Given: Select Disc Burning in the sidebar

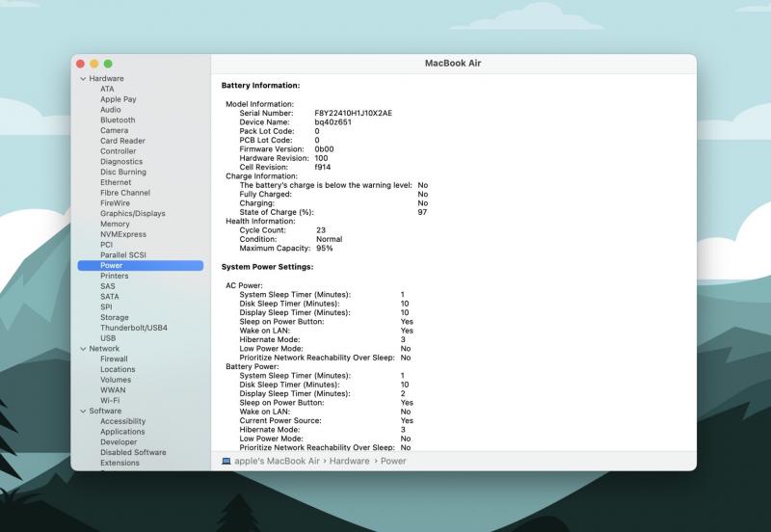Looking at the screenshot, I should click(123, 173).
